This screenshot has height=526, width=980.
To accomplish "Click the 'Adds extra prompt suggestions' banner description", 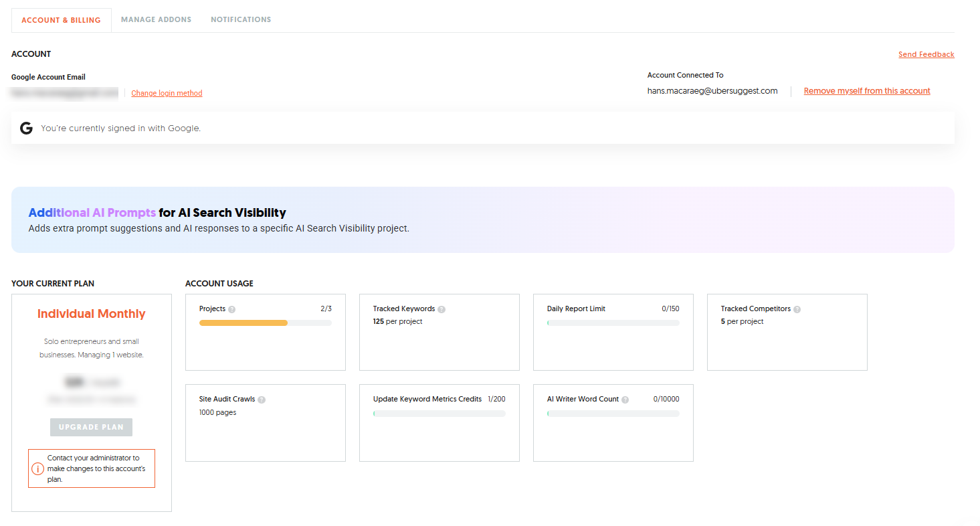I will 219,228.
